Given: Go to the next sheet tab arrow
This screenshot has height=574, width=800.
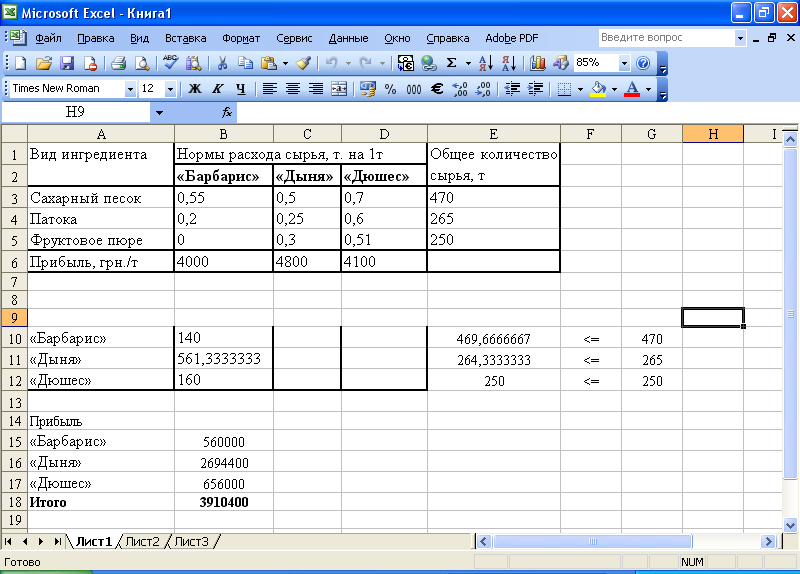Looking at the screenshot, I should click(x=40, y=541).
